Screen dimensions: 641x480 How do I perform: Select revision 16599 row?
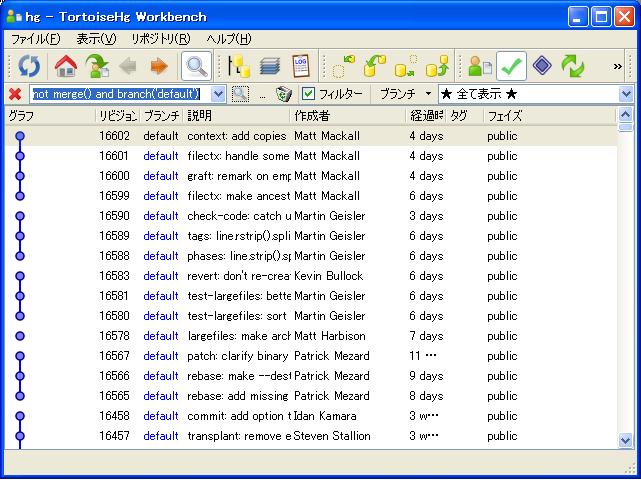311,196
